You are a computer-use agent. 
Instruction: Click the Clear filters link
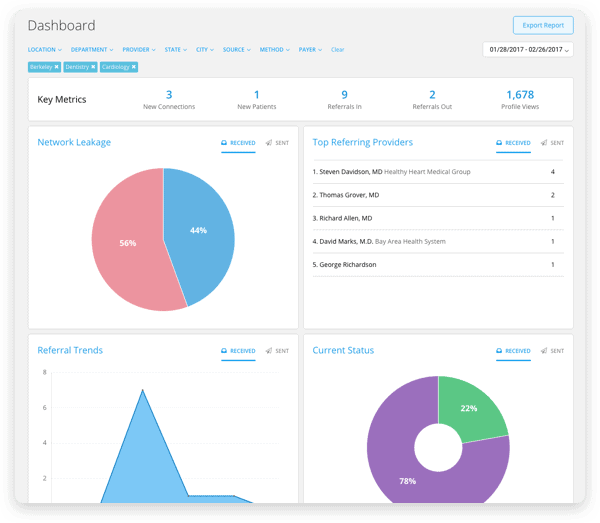(x=338, y=50)
